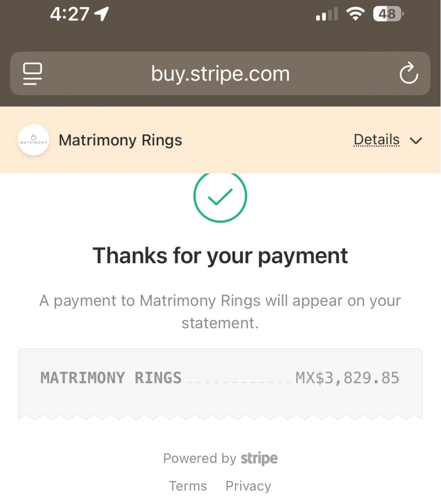
Task: Click the Thanks for your payment heading
Action: [220, 255]
